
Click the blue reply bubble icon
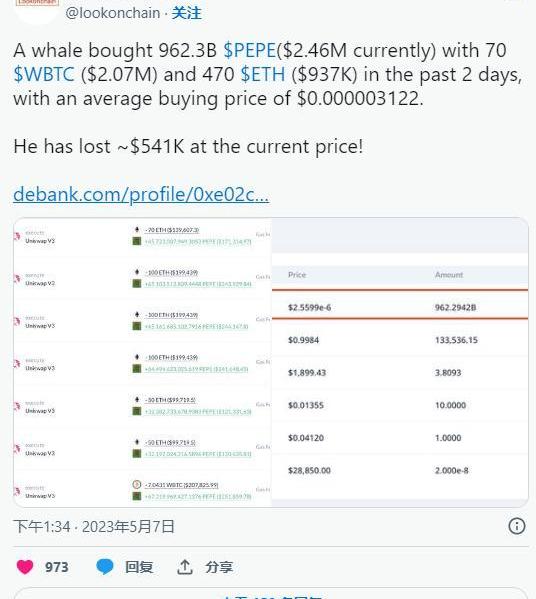coord(105,567)
